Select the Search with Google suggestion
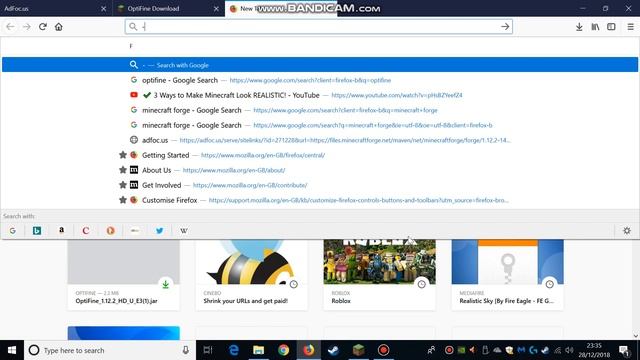Image resolution: width=640 pixels, height=360 pixels. pyautogui.click(x=320, y=65)
